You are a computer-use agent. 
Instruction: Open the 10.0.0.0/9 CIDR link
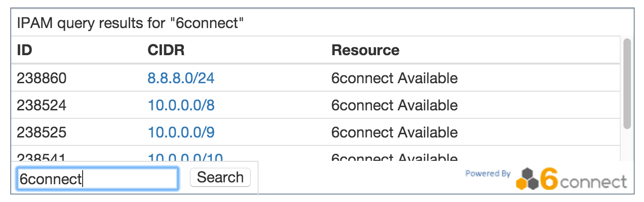point(181,132)
